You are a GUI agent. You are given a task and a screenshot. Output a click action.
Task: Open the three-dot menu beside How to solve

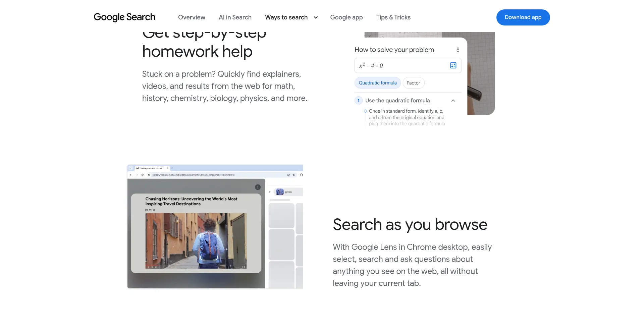pyautogui.click(x=458, y=50)
